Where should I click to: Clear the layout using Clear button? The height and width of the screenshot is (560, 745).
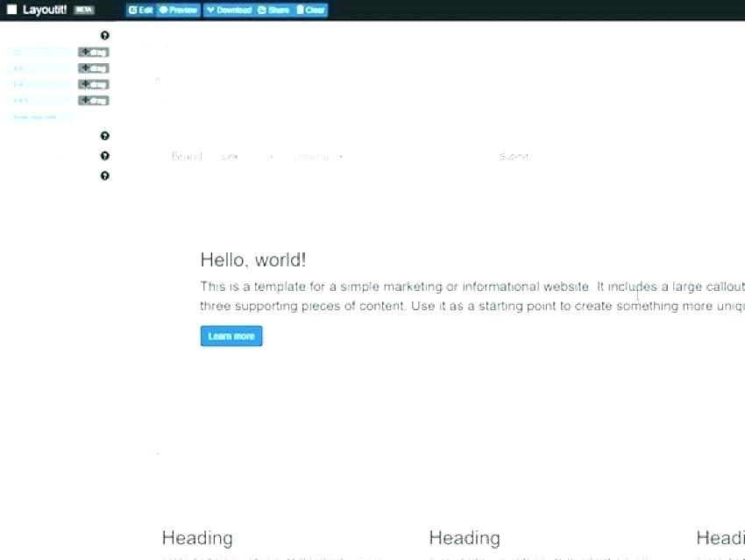310,10
